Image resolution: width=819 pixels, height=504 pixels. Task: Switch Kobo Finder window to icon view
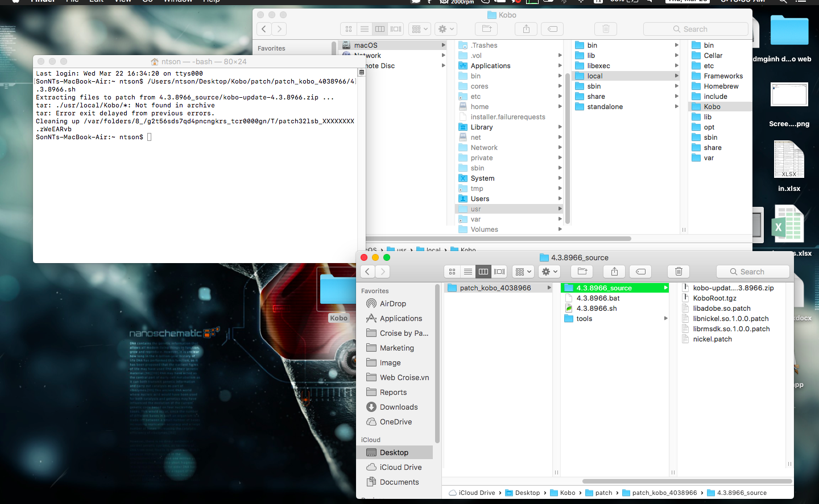click(x=349, y=29)
